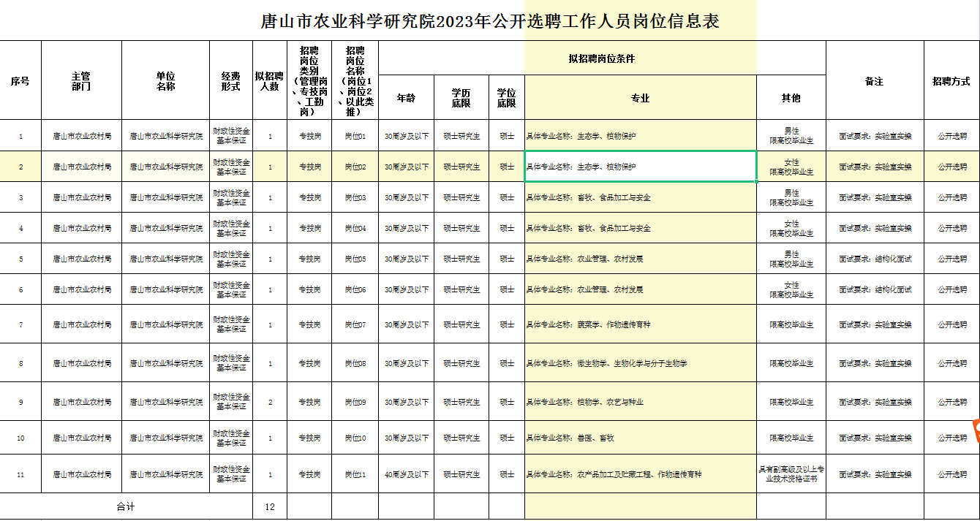This screenshot has width=980, height=521.
Task: Select the title cell of the 2023 recruitment table
Action: [x=490, y=20]
